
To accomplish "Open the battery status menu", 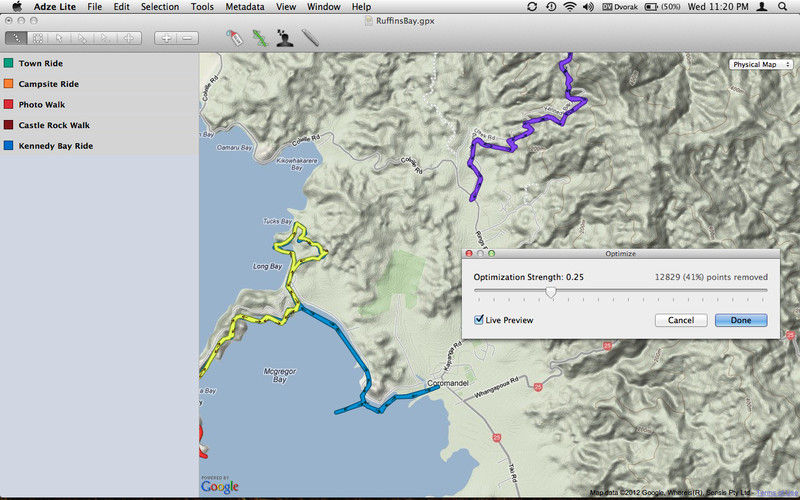I will [663, 7].
